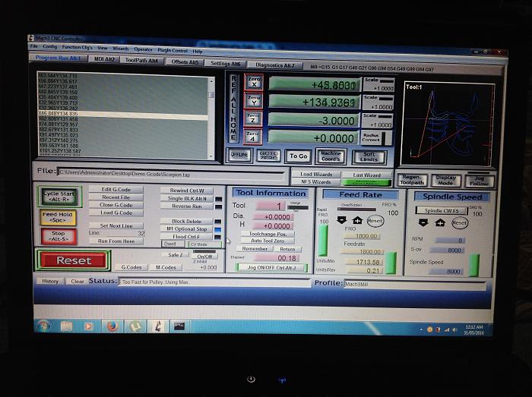Click Regen. Toolpath button
Screen dimensions: 532x397
[x=412, y=180]
